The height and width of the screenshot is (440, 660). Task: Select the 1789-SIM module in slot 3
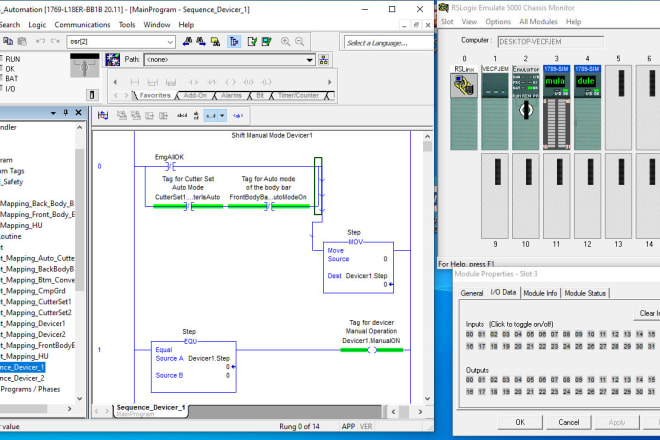[x=556, y=108]
